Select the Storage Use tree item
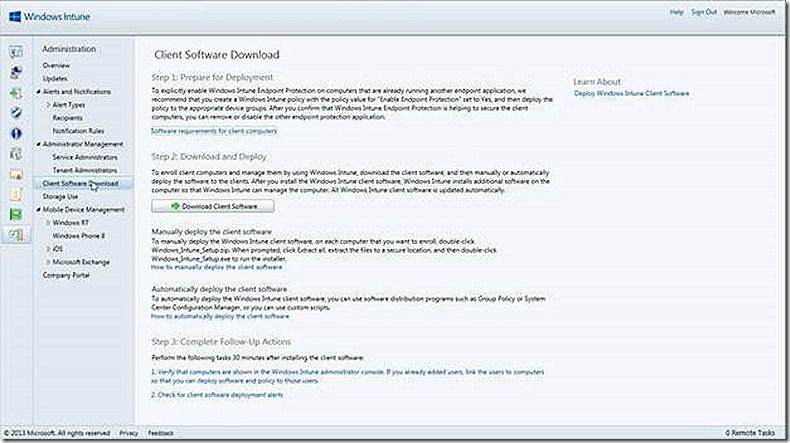 (60, 197)
